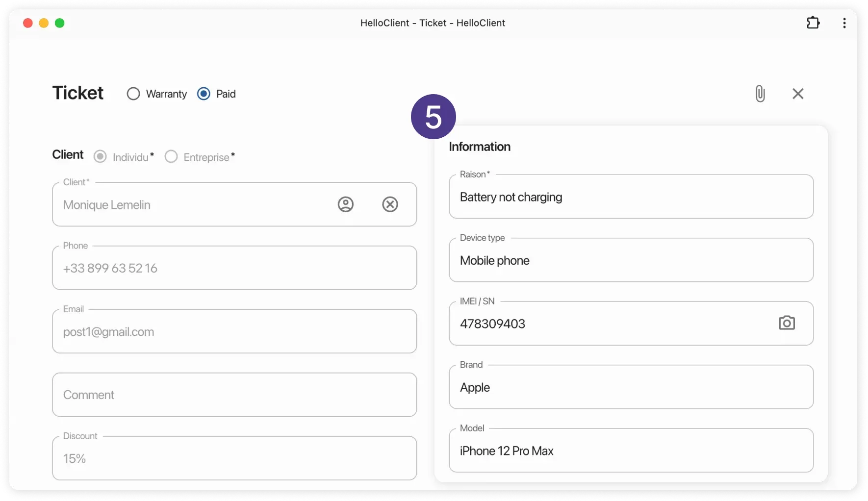Focus the Comment text field
868x501 pixels.
click(x=234, y=395)
